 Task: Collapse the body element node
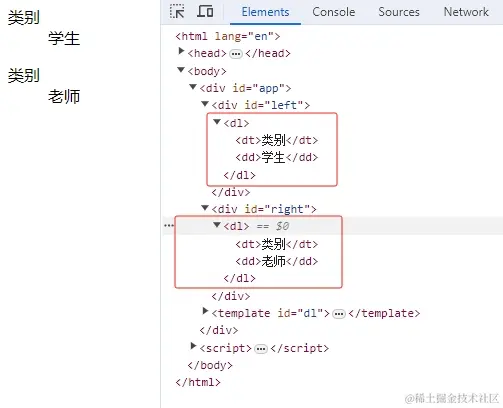click(x=181, y=70)
